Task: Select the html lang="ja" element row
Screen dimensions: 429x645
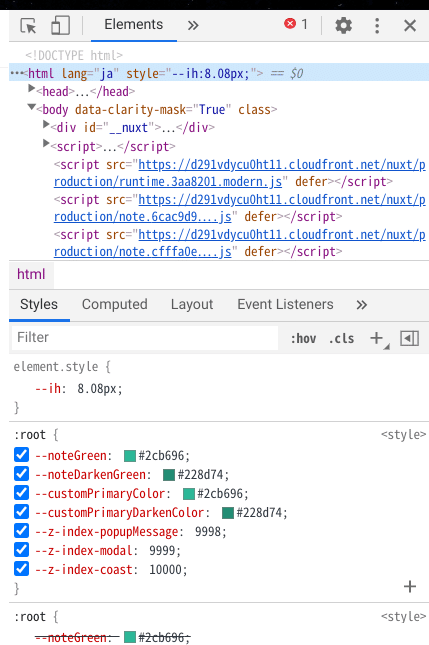Action: pos(219,73)
